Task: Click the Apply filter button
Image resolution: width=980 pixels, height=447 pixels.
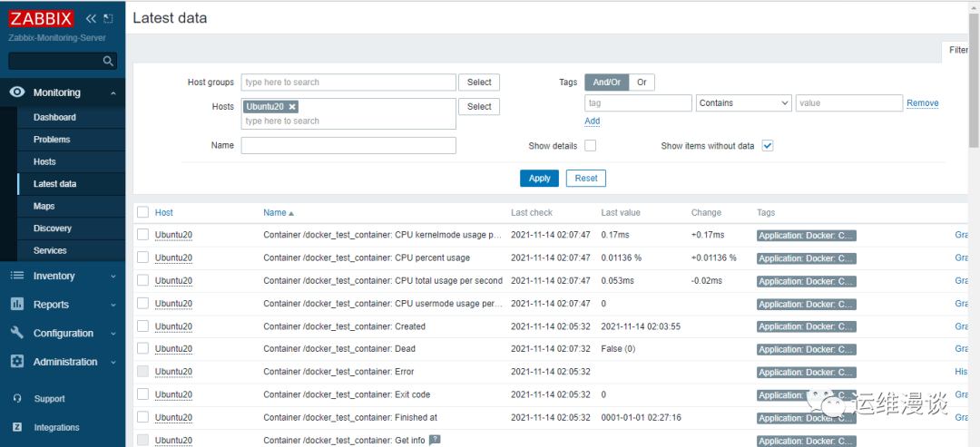Action: click(x=539, y=178)
